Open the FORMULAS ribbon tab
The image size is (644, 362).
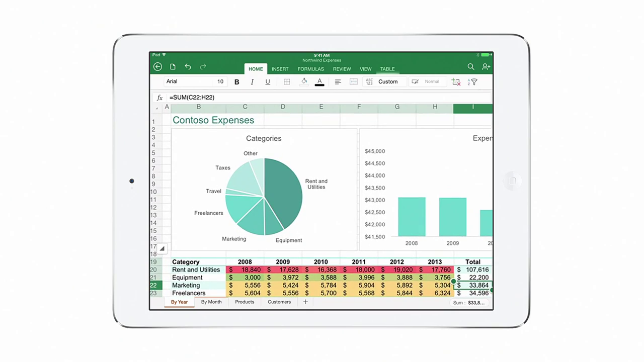coord(311,69)
